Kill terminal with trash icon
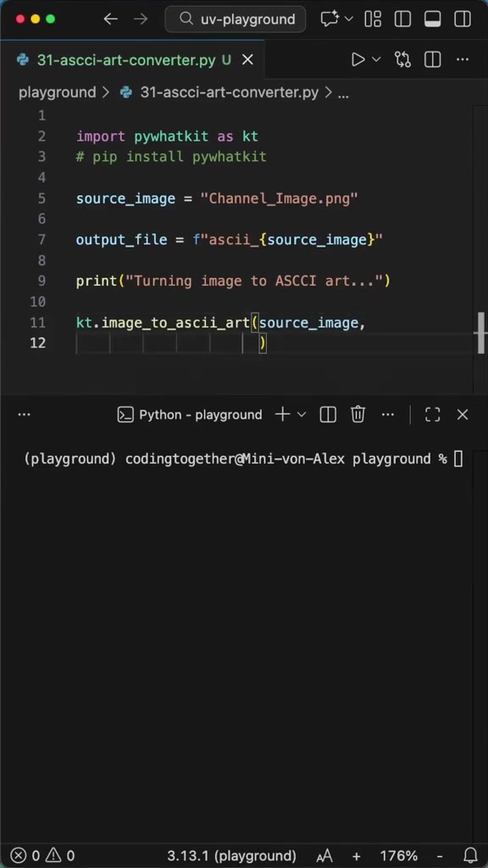The image size is (488, 868). (x=358, y=415)
